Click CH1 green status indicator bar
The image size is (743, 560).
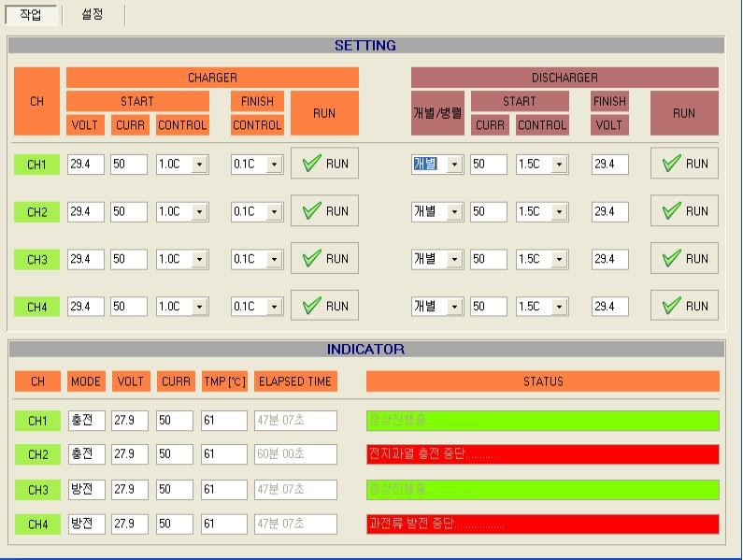point(542,421)
